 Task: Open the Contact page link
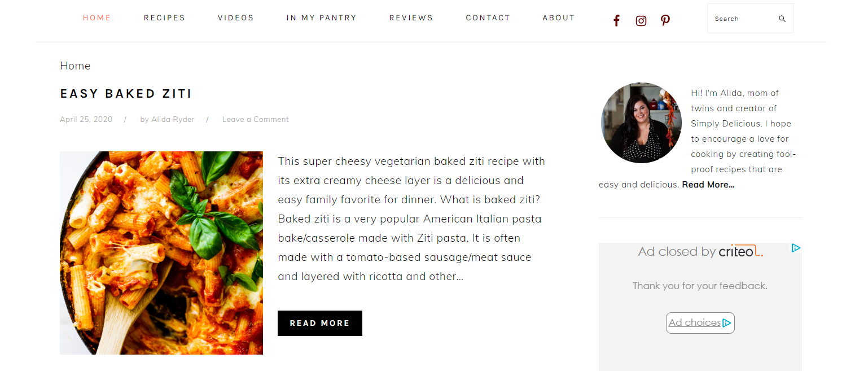[x=488, y=18]
